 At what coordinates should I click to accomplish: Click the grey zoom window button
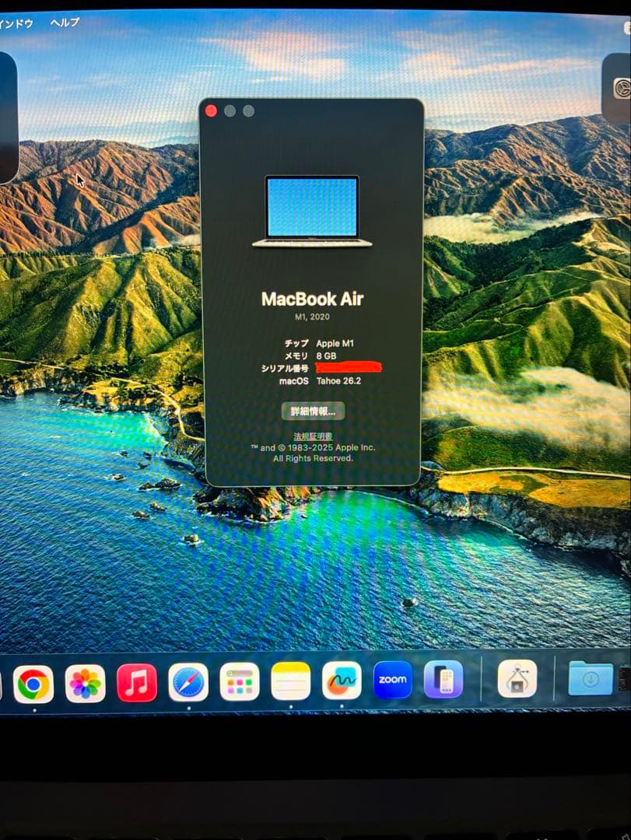pos(249,111)
